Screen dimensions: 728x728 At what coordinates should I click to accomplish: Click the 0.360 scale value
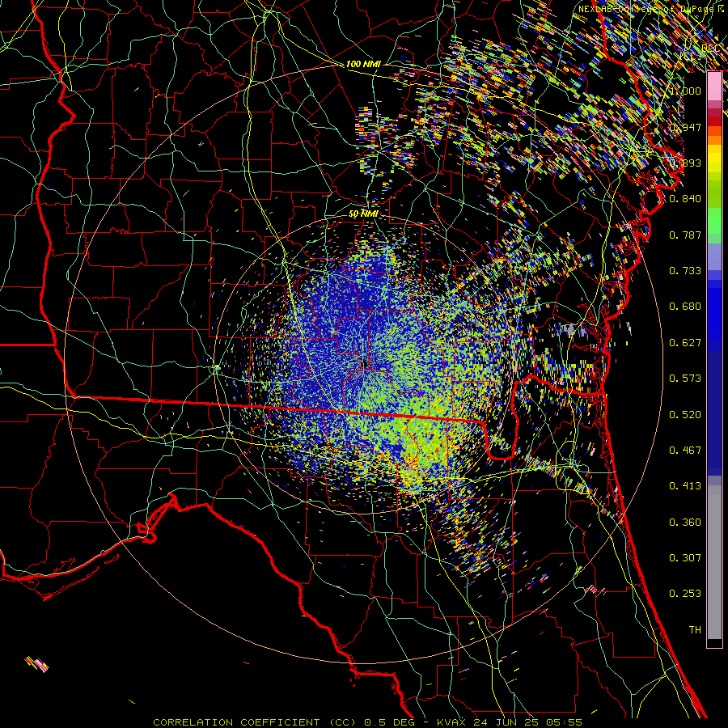(x=685, y=523)
